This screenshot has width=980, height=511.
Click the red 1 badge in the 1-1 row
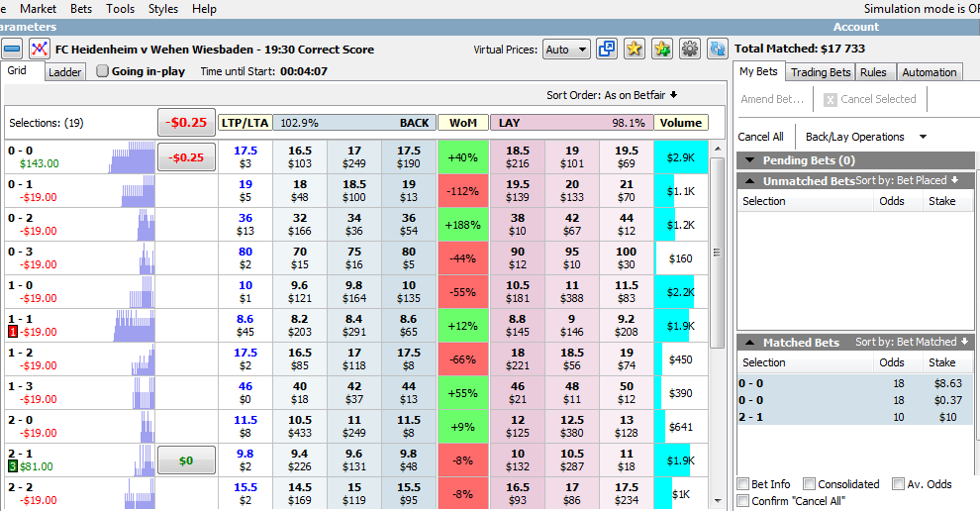pos(13,332)
